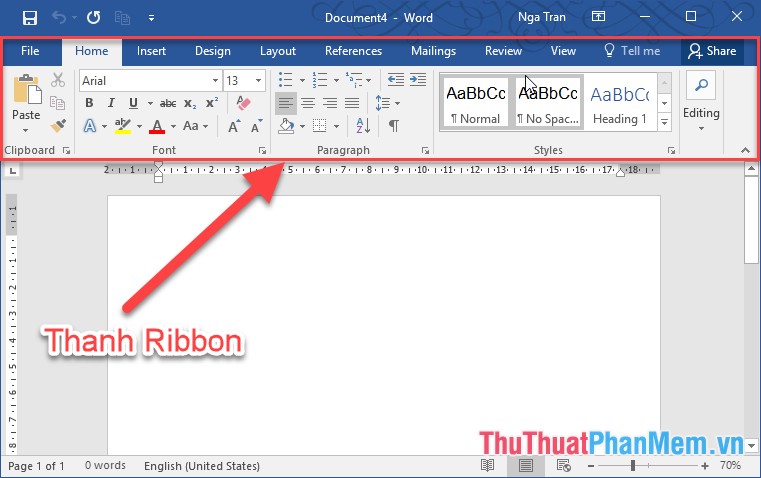
Task: Click the Multilevel List icon
Action: click(x=354, y=79)
